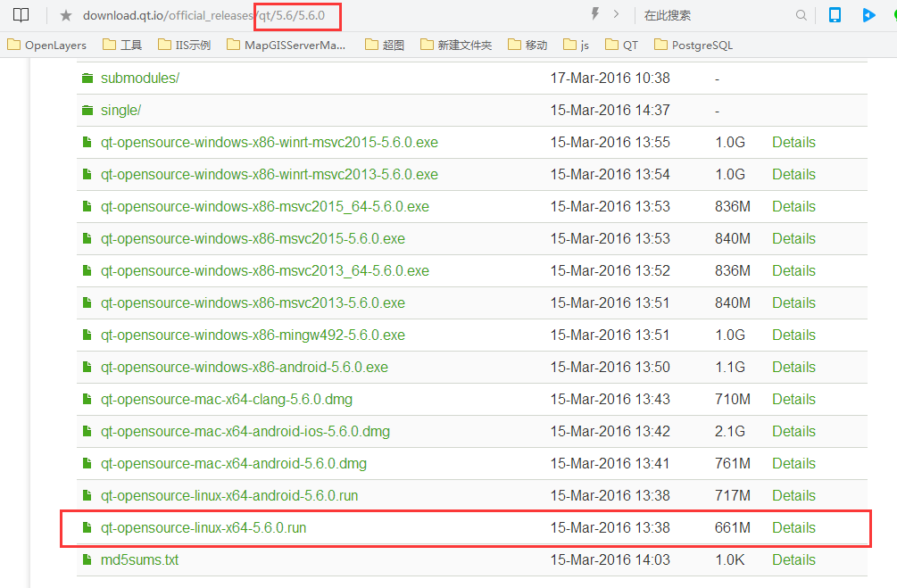Download qt-opensource-windows-x86-msvc2013_64-5.6.0.exe
The width and height of the screenshot is (897, 588).
click(x=265, y=270)
